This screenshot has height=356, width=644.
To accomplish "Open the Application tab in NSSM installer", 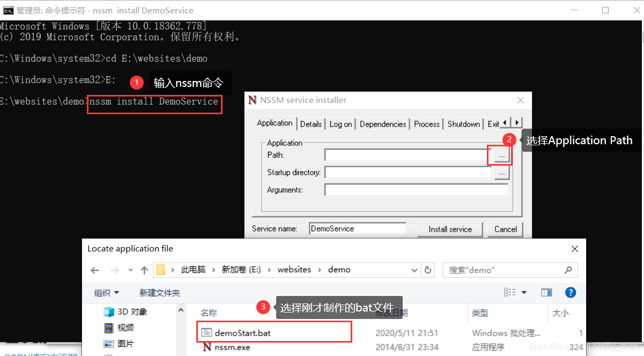I will click(275, 123).
